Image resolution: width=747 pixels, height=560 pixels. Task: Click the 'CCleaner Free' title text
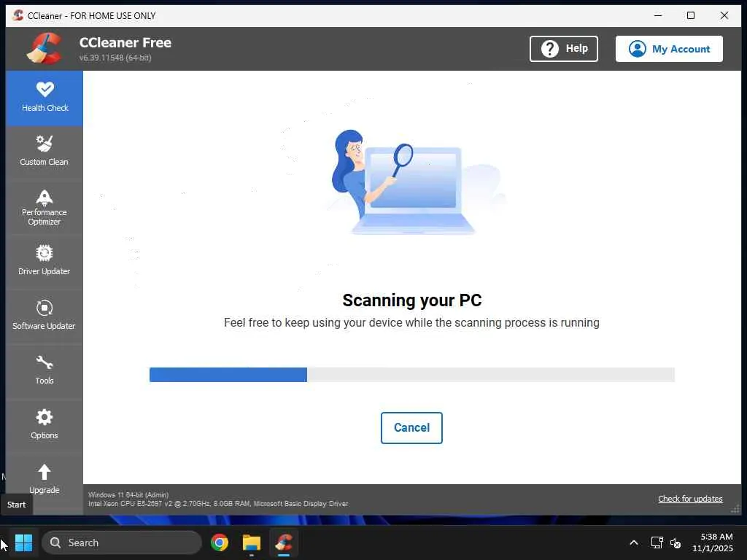[x=125, y=42]
